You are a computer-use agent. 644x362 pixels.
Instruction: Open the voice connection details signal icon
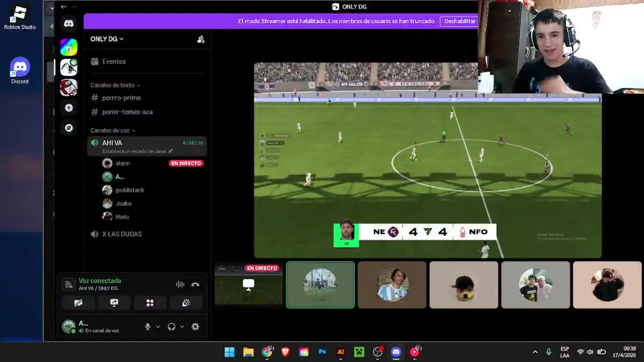pos(68,285)
